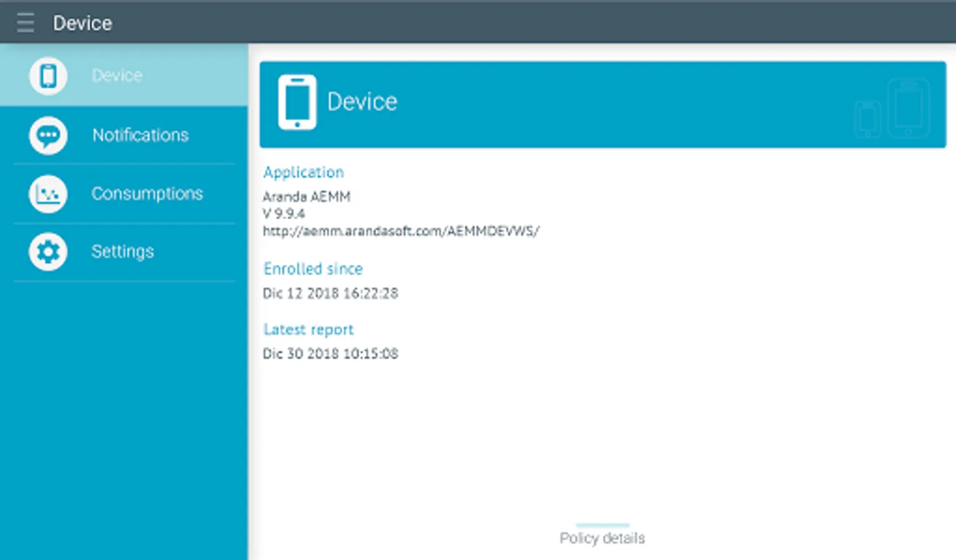Click the Latest report heading
The height and width of the screenshot is (560, 956).
[x=309, y=329]
